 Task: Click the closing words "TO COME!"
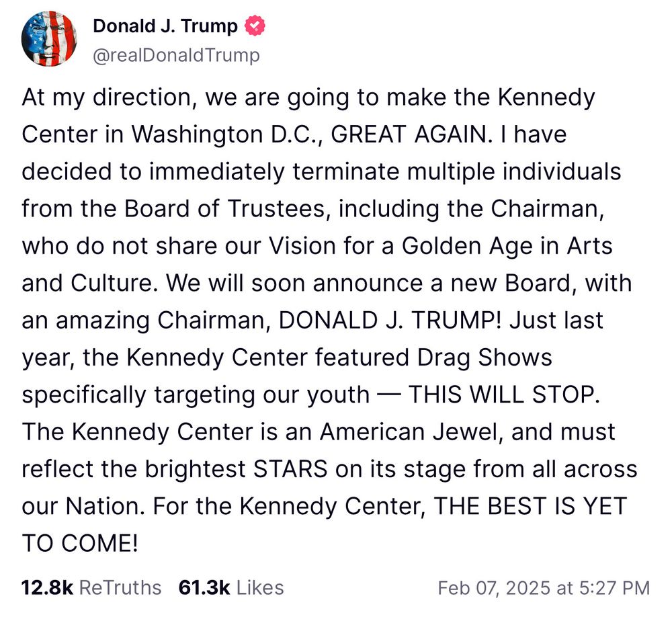79,542
